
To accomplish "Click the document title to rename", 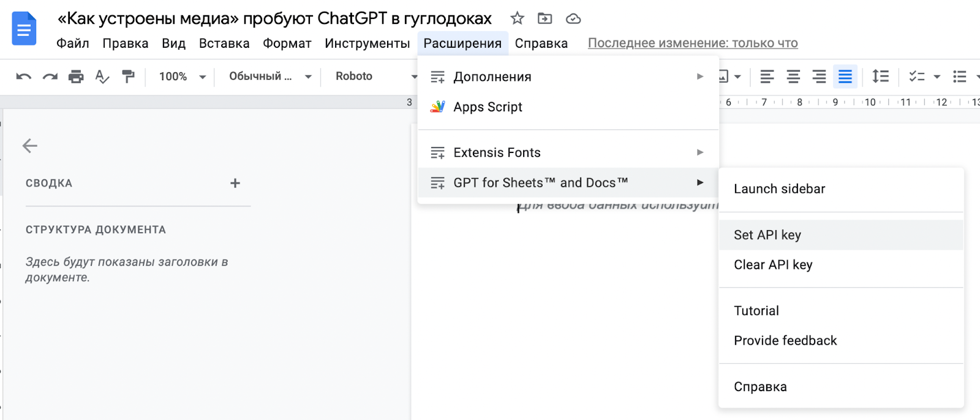I will [x=274, y=18].
